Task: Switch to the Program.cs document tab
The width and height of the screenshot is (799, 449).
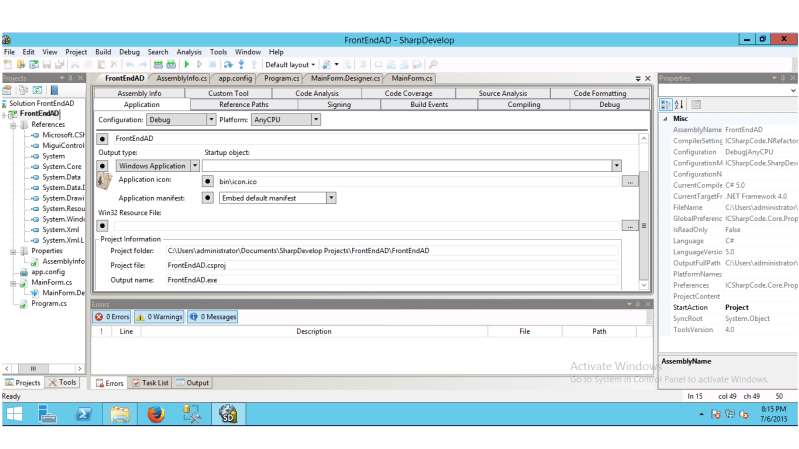Action: click(x=281, y=78)
